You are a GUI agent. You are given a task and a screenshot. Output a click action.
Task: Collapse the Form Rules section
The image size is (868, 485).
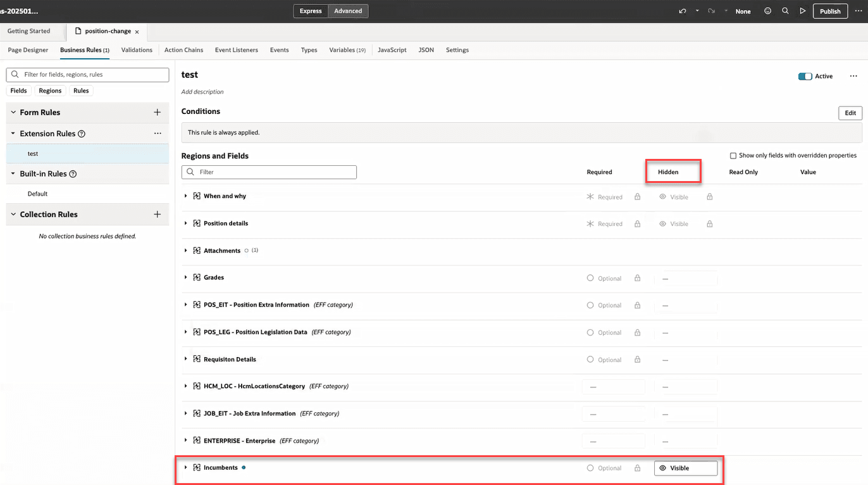pos(13,112)
